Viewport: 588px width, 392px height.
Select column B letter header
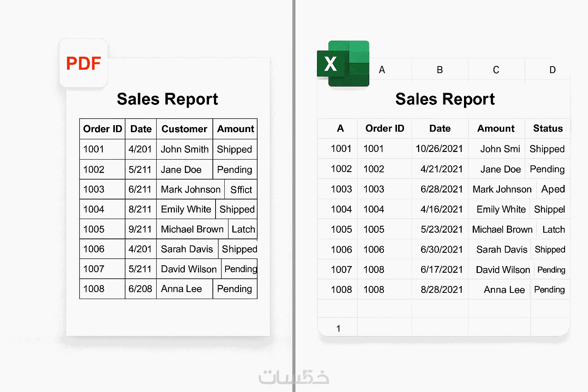point(440,70)
